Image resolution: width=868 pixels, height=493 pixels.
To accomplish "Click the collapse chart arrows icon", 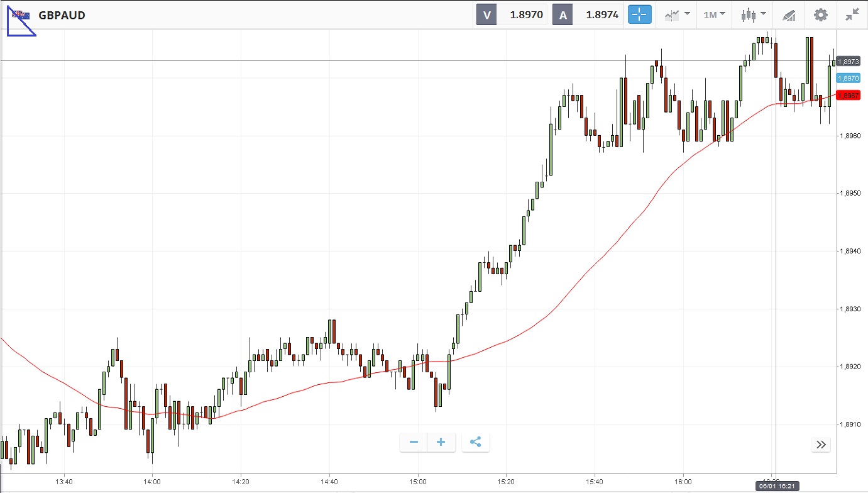I will (x=852, y=15).
